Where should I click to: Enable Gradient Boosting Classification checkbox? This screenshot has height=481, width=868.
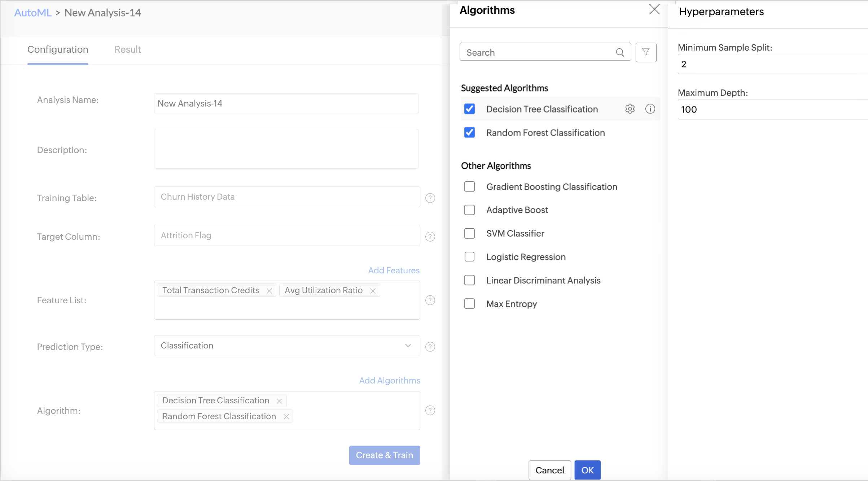pos(469,187)
